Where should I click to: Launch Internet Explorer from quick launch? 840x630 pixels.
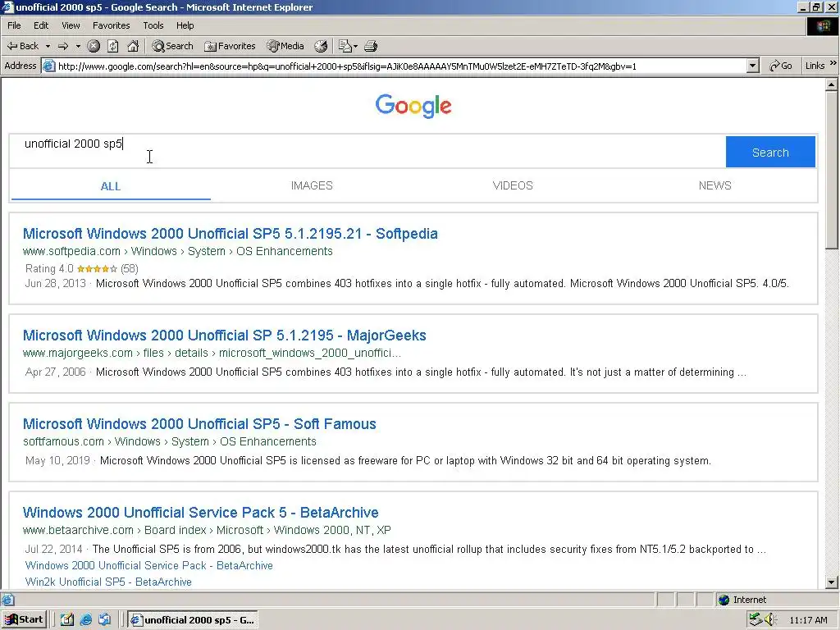(85, 620)
